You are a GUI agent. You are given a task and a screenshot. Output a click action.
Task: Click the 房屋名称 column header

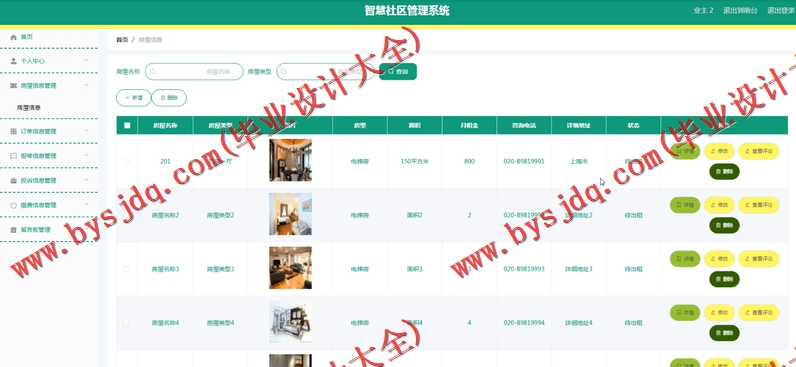click(165, 125)
